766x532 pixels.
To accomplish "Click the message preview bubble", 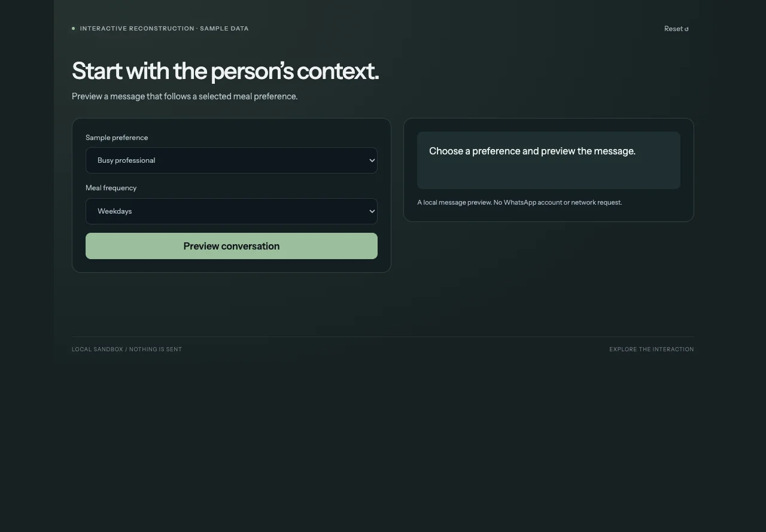I will [549, 160].
